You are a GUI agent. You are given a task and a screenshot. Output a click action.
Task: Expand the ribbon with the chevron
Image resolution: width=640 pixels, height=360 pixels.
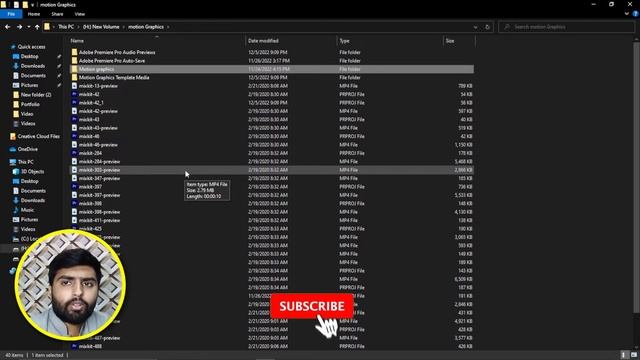pyautogui.click(x=627, y=14)
